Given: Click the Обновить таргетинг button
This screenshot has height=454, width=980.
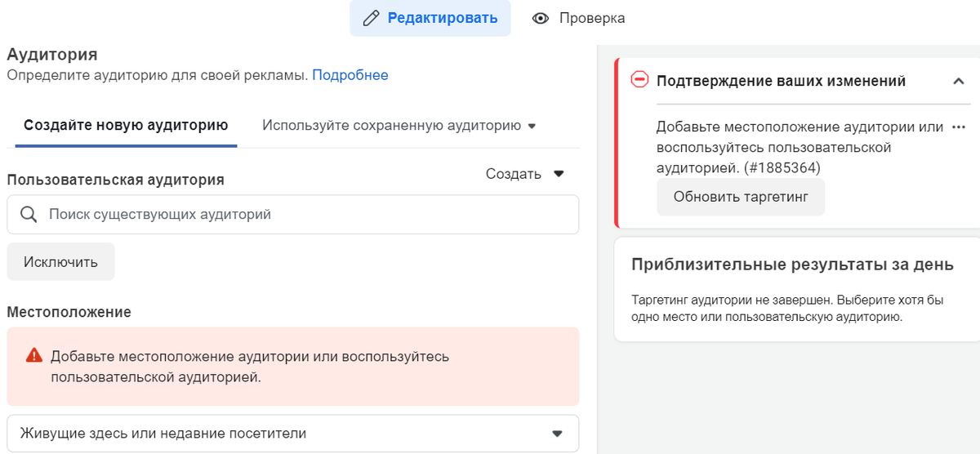Looking at the screenshot, I should [741, 197].
